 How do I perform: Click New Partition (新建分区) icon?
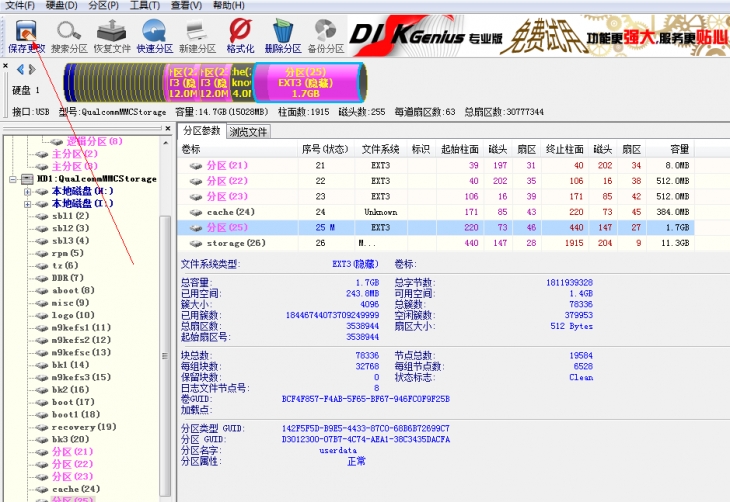pos(197,36)
